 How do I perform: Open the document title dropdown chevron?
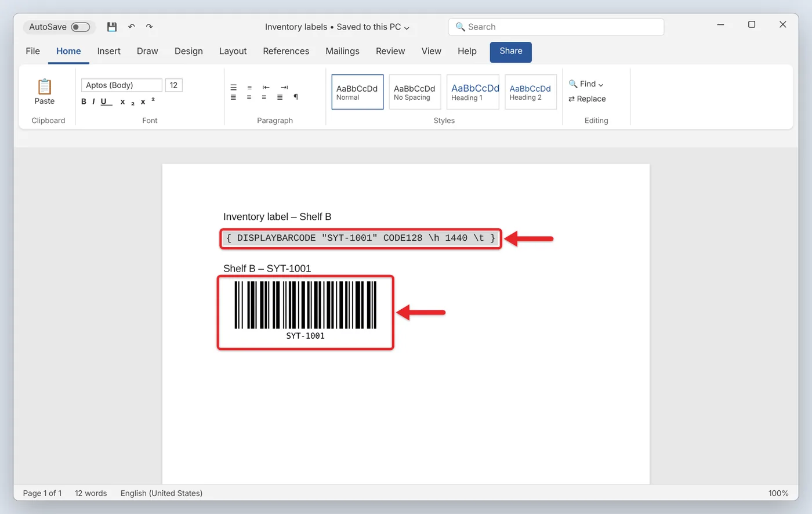tap(407, 27)
